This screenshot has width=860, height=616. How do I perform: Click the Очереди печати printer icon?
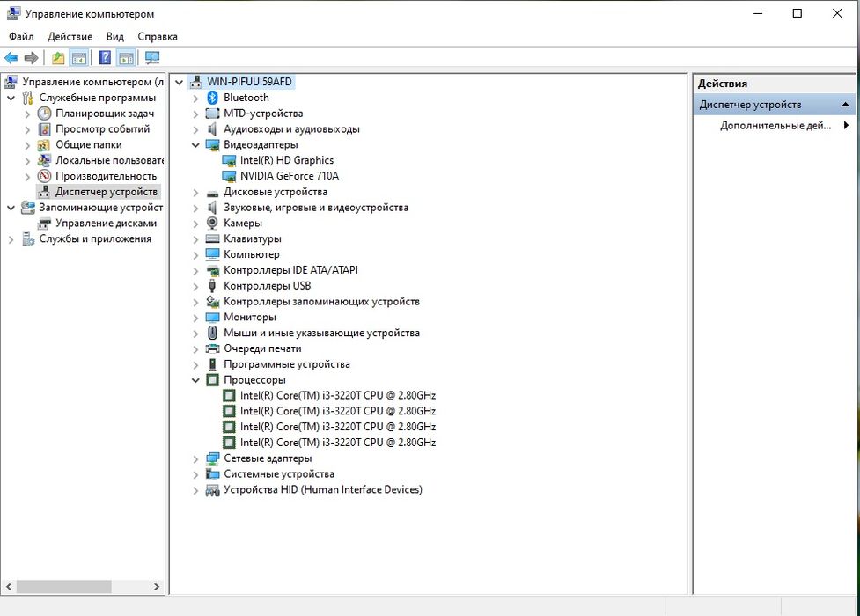tap(212, 348)
